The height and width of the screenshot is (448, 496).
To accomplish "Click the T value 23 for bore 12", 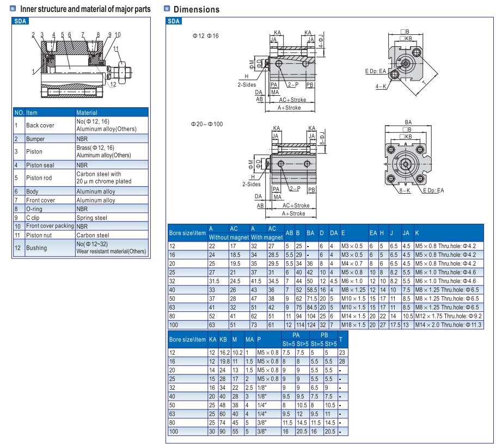I will coord(343,353).
